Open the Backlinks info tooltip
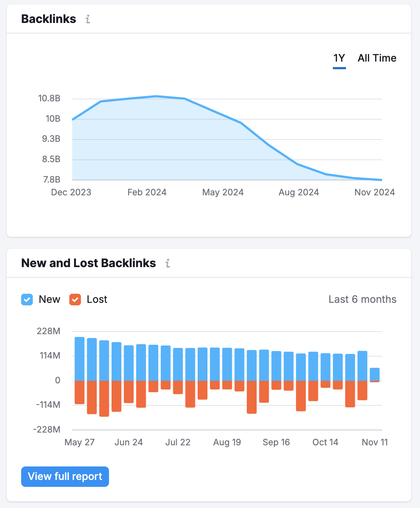The width and height of the screenshot is (420, 508). pos(87,20)
